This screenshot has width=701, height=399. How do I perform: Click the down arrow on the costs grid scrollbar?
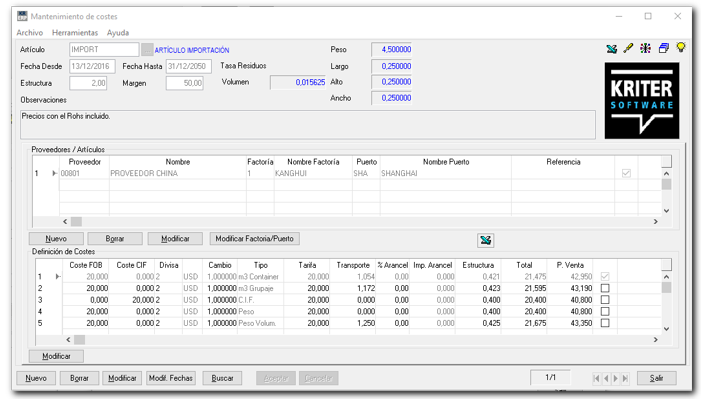point(666,329)
